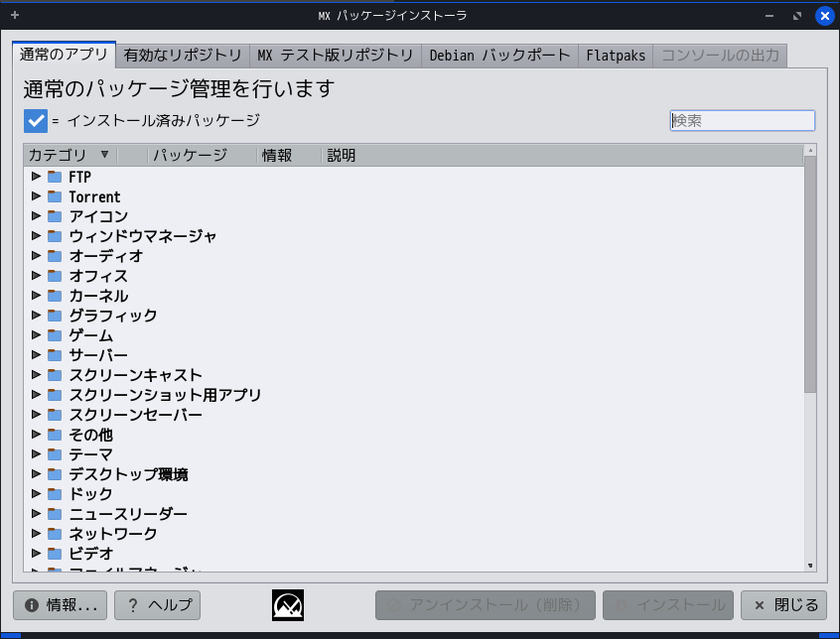Minimize the MX パッケージインストーラ window
840x639 pixels.
click(770, 16)
